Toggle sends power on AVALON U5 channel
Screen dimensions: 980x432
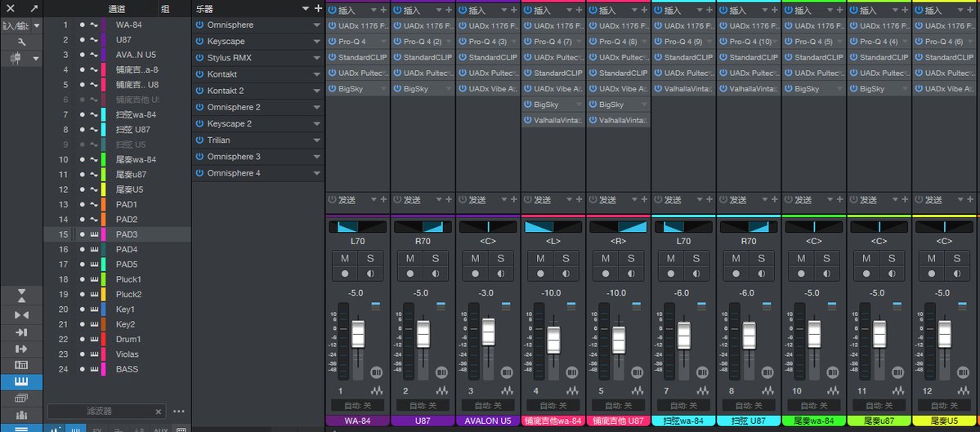tap(463, 200)
